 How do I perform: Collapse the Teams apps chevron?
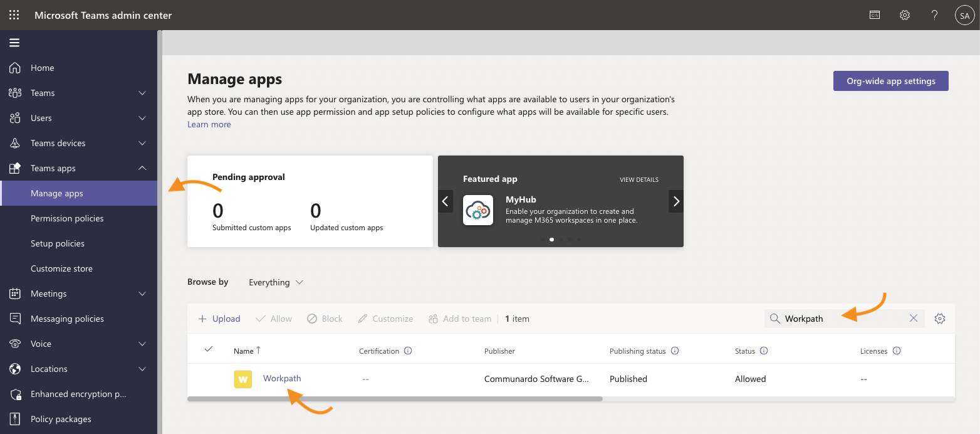142,168
